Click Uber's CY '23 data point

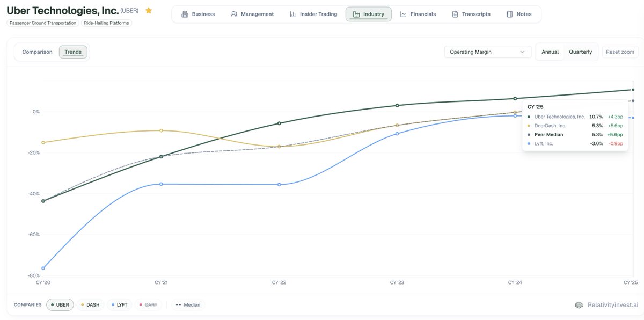pyautogui.click(x=397, y=105)
